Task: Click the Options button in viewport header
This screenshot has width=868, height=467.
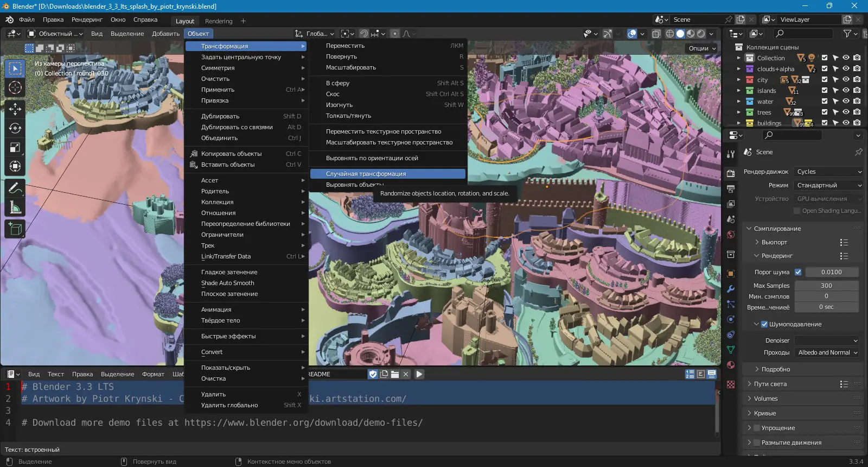Action: pyautogui.click(x=702, y=48)
